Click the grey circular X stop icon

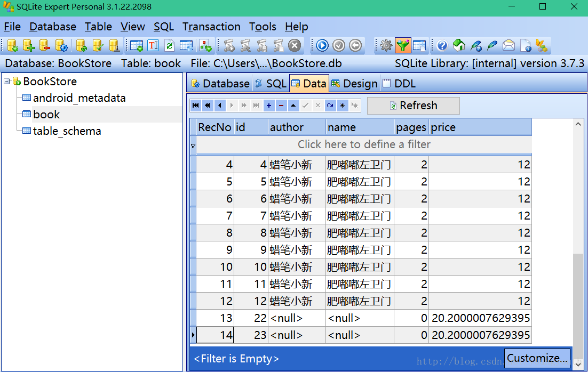click(295, 46)
